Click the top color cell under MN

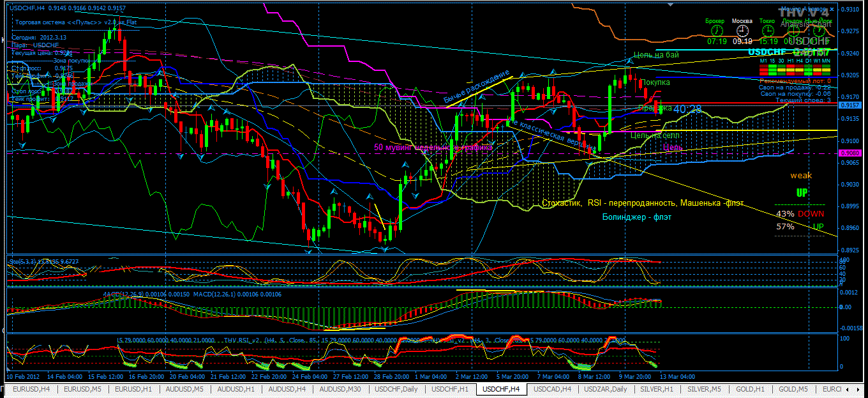click(826, 66)
